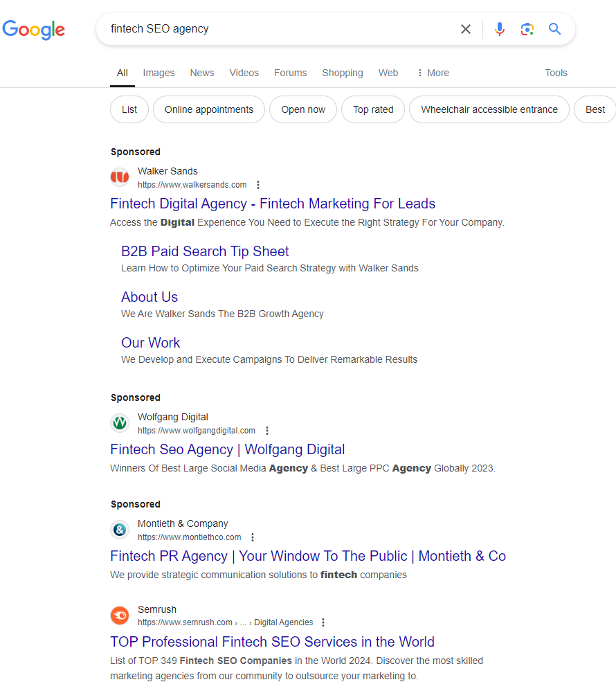Click the Google logo

point(33,30)
